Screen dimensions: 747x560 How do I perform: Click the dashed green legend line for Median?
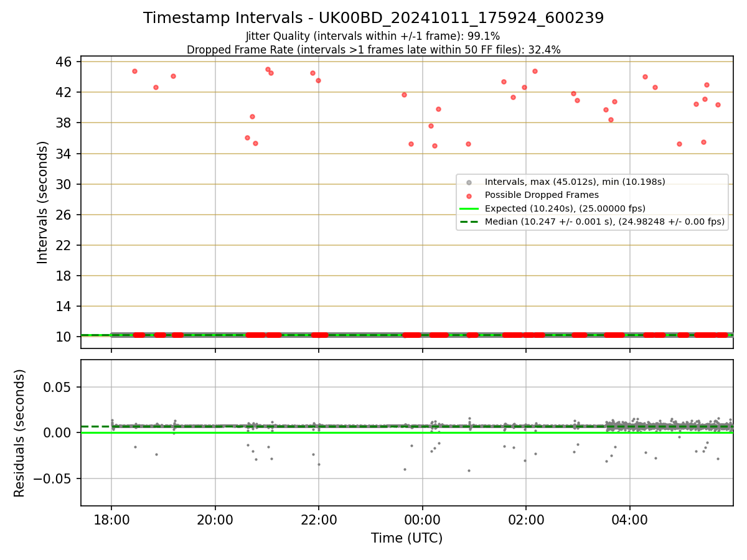coord(469,222)
